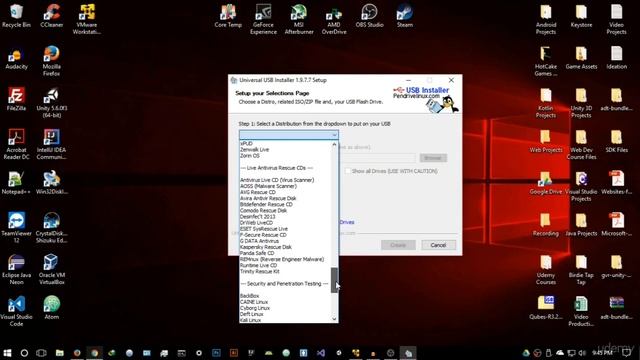Open Keystore folder on desktop

point(581,16)
